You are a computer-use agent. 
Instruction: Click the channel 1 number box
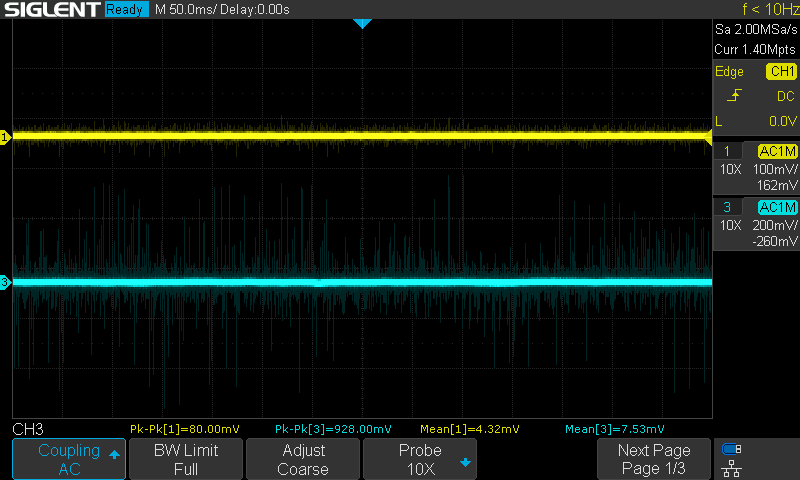[x=727, y=151]
